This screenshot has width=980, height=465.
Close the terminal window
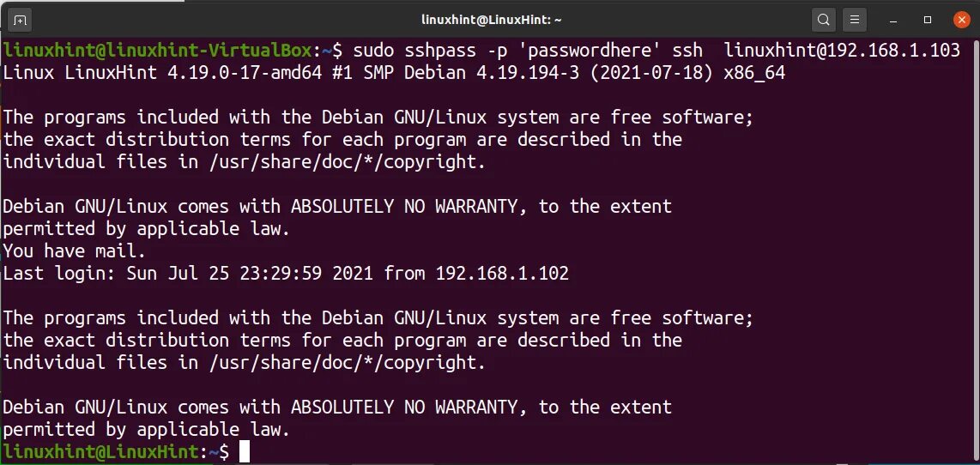pos(959,19)
